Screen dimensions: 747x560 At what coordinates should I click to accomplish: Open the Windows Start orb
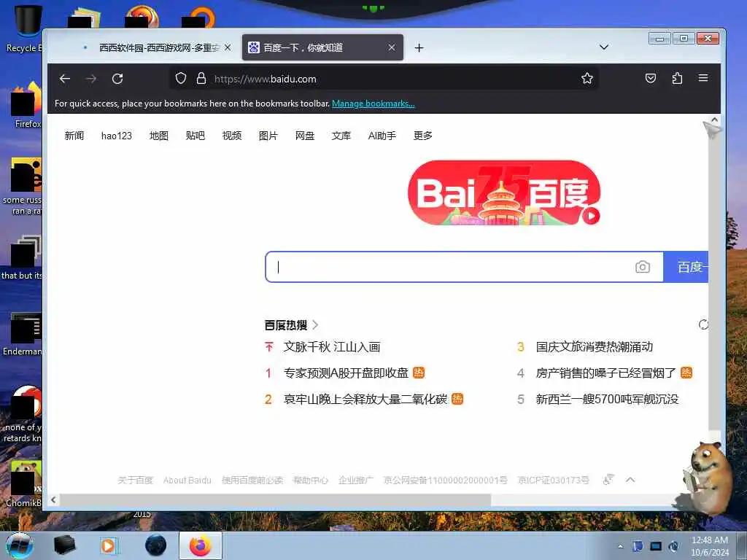point(20,545)
